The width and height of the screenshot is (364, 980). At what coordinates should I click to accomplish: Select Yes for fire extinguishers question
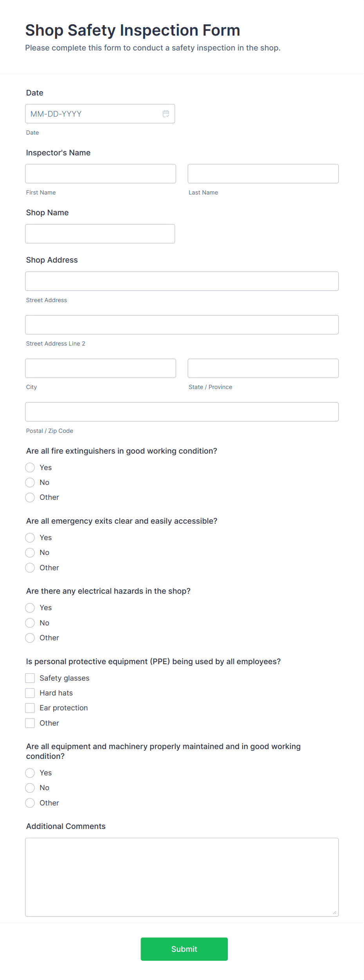[30, 467]
